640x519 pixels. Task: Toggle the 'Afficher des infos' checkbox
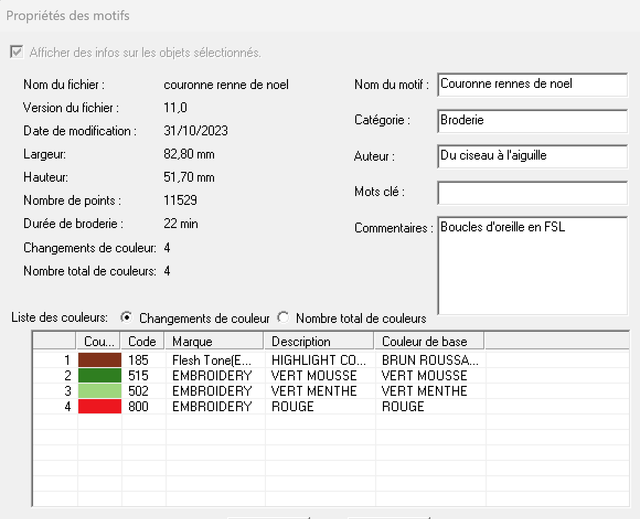(16, 52)
